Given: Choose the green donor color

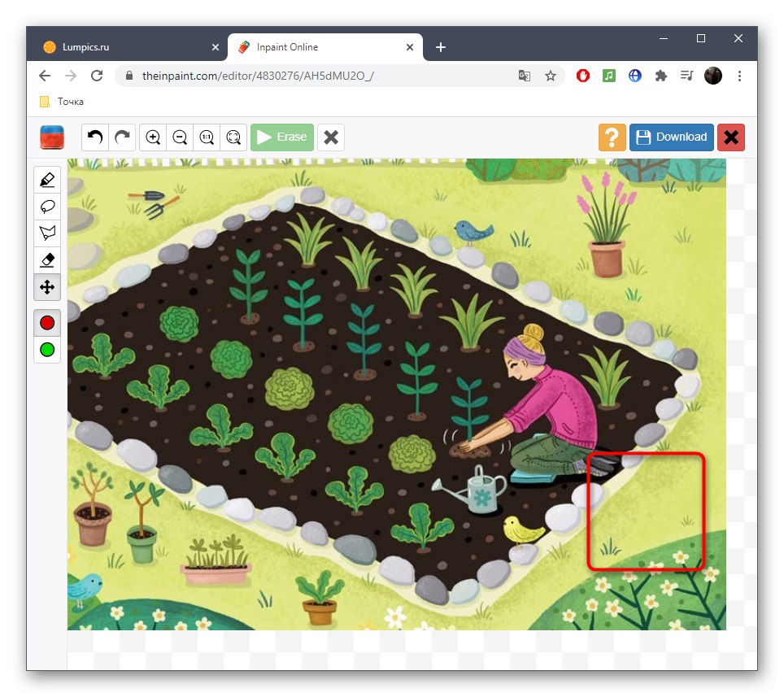Looking at the screenshot, I should [x=47, y=350].
